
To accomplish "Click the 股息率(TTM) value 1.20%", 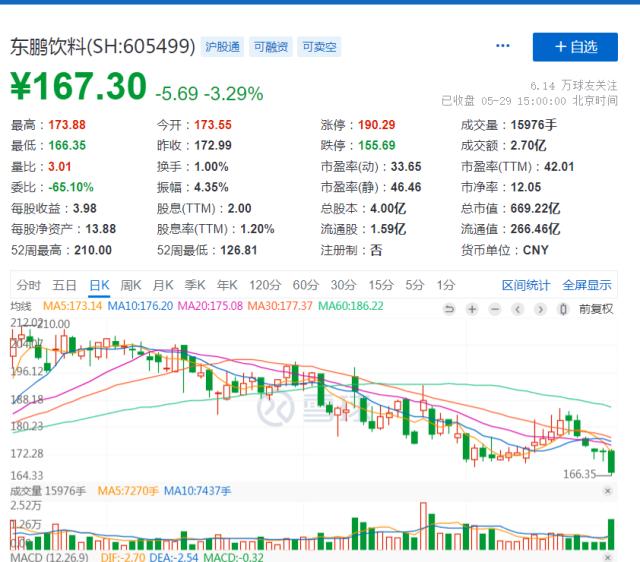I will pyautogui.click(x=257, y=229).
